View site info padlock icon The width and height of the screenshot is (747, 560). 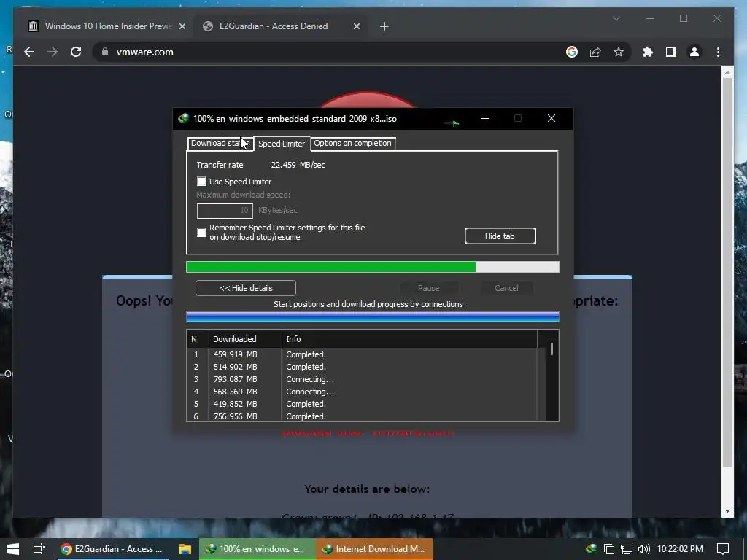pos(105,52)
